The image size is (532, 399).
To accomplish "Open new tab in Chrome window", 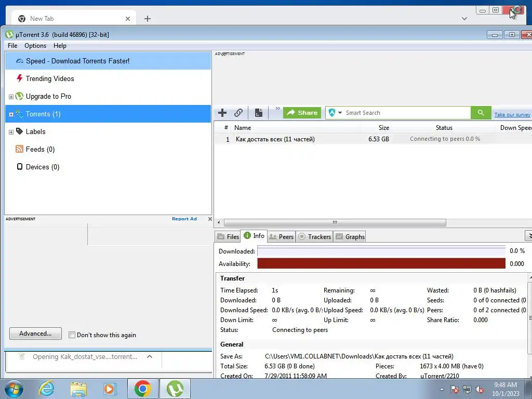I will [147, 19].
